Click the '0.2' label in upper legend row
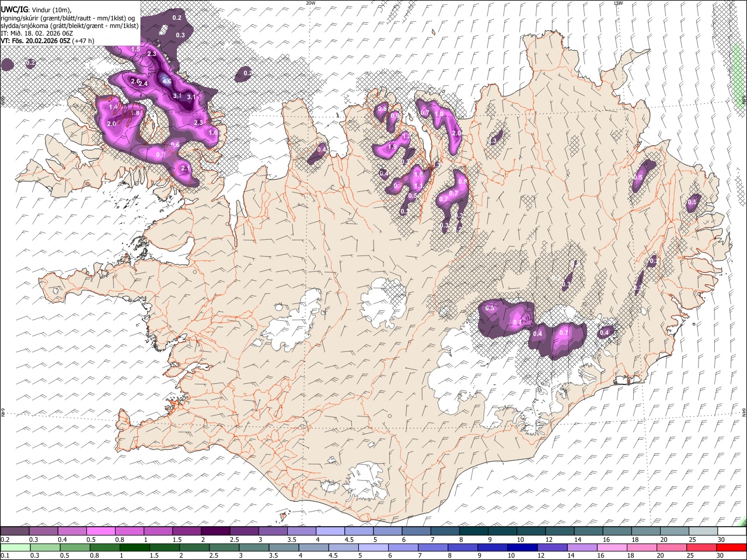This screenshot has height=560, width=747. pyautogui.click(x=5, y=540)
